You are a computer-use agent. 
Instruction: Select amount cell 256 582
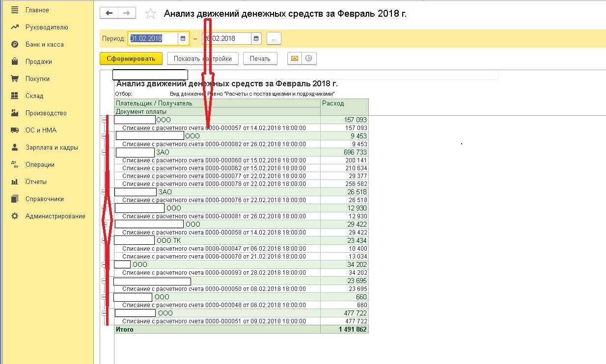(344, 183)
